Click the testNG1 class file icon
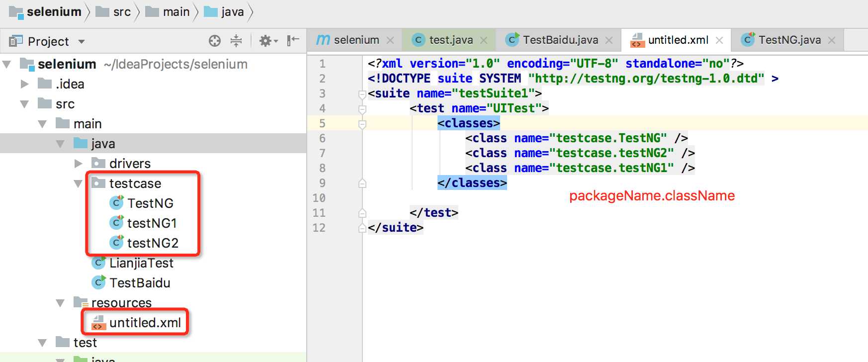868x362 pixels. pos(116,222)
